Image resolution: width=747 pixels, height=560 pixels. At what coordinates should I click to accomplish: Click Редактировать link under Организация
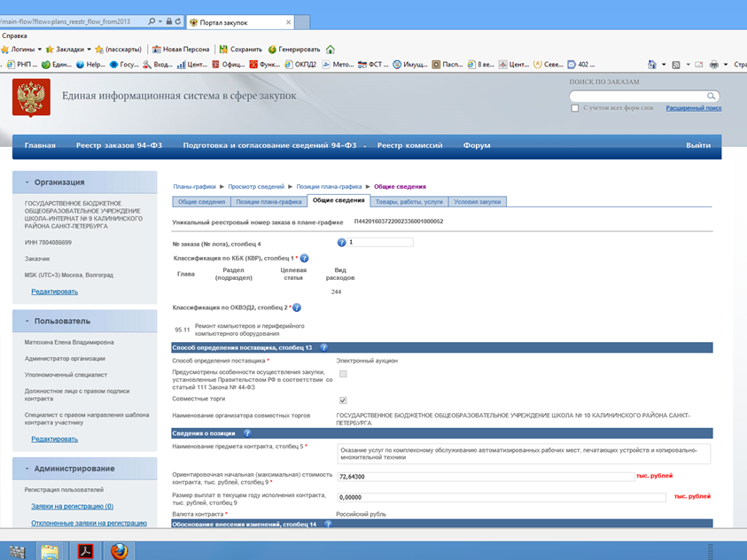coord(54,292)
